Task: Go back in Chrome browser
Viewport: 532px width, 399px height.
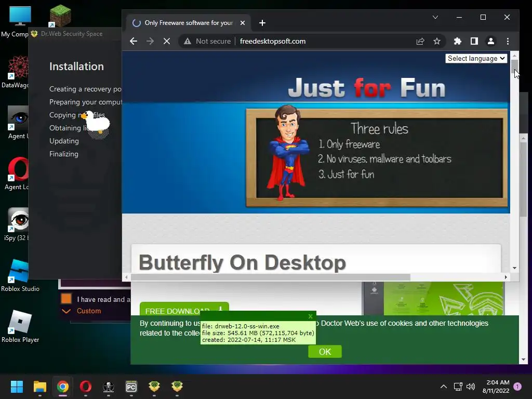Action: (134, 42)
